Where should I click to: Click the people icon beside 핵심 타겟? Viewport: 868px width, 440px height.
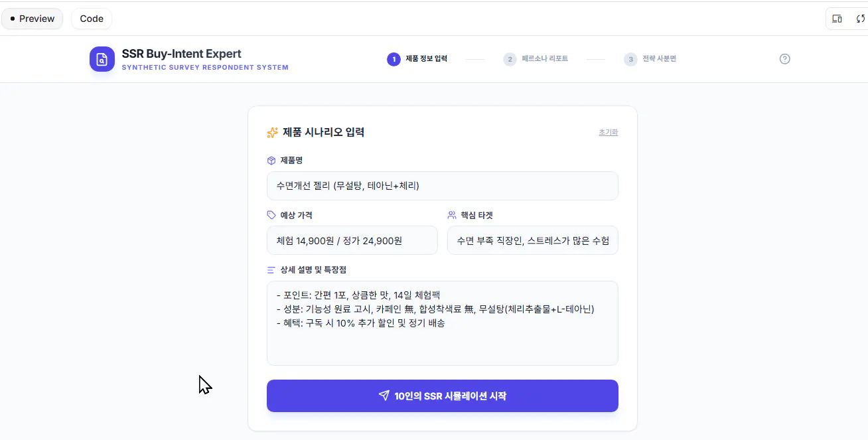452,215
